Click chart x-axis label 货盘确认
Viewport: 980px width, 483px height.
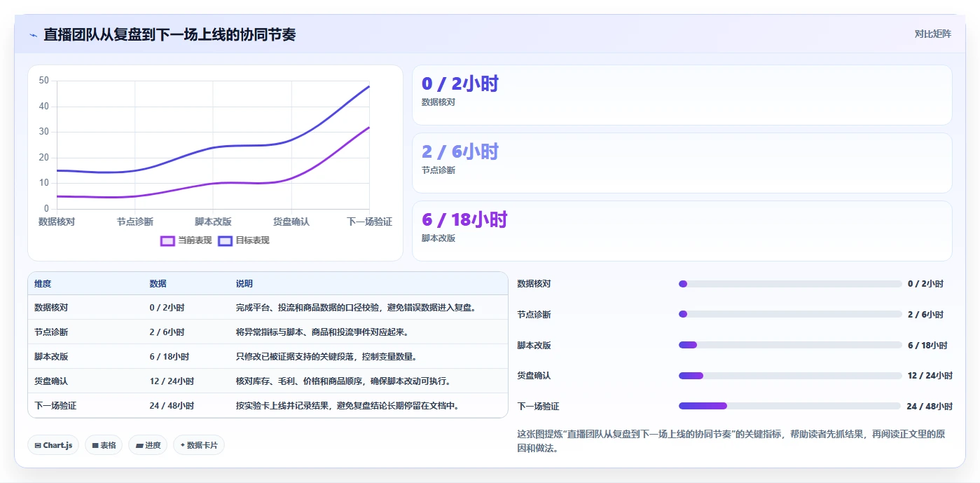pos(291,222)
